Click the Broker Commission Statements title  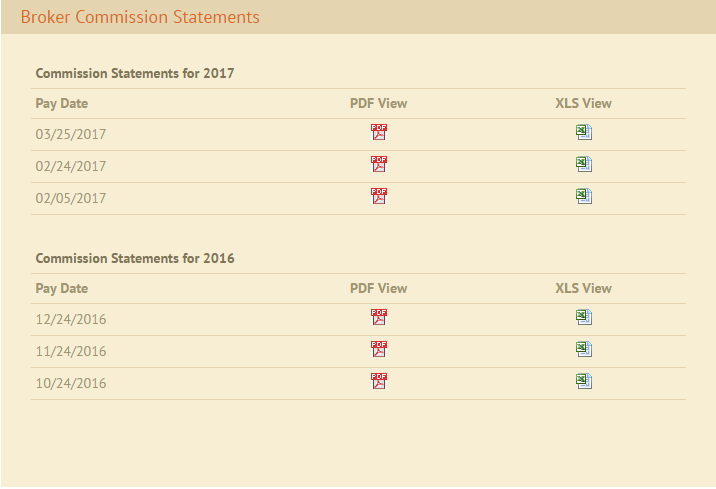point(140,17)
